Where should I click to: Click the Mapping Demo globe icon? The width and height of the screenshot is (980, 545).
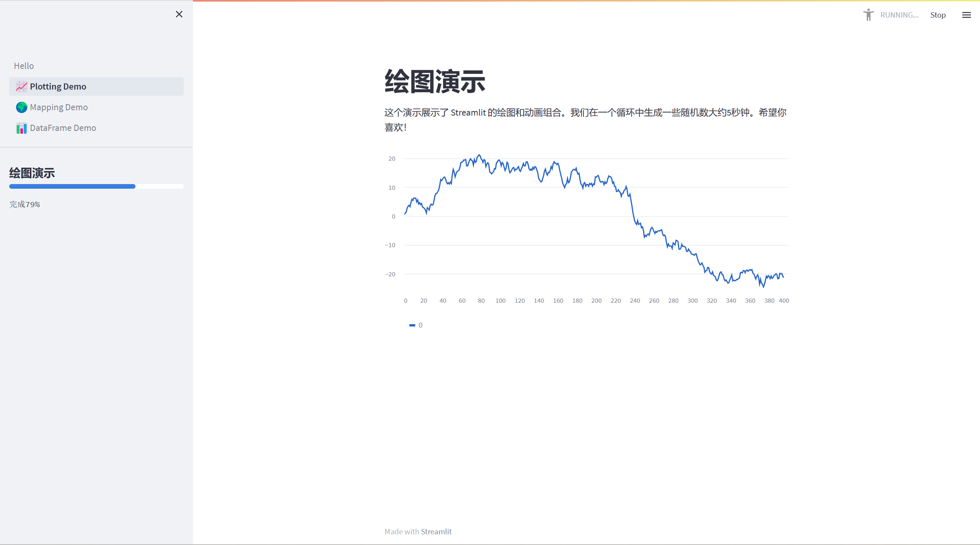tap(21, 108)
